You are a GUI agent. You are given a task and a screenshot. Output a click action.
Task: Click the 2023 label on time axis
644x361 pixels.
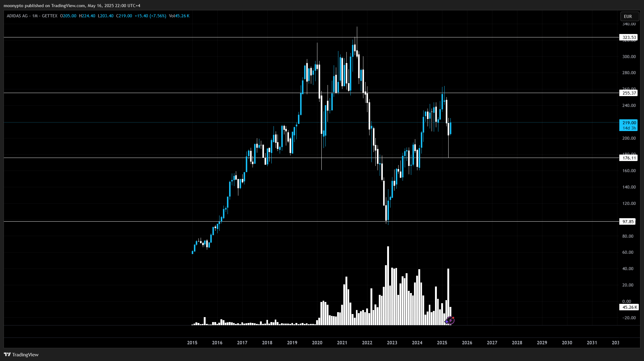392,342
